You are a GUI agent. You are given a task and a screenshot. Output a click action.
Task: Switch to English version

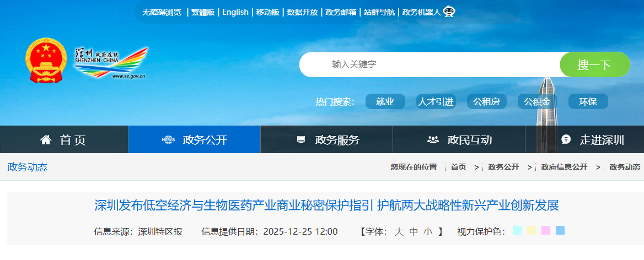tap(235, 12)
